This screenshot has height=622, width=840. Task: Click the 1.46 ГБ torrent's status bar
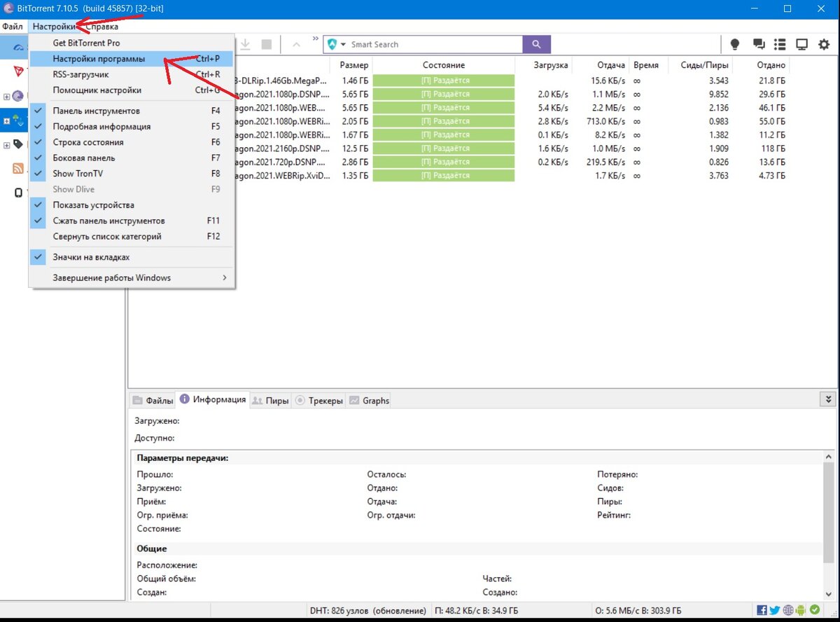point(444,81)
